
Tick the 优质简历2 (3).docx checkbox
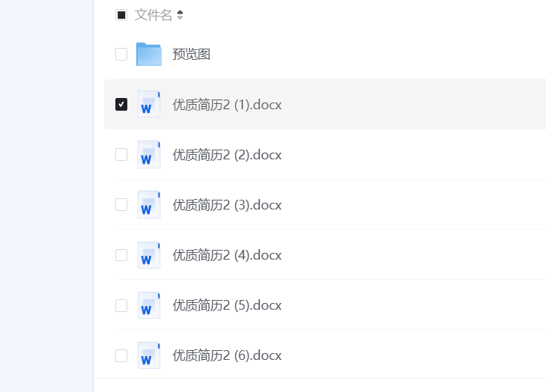(x=121, y=205)
